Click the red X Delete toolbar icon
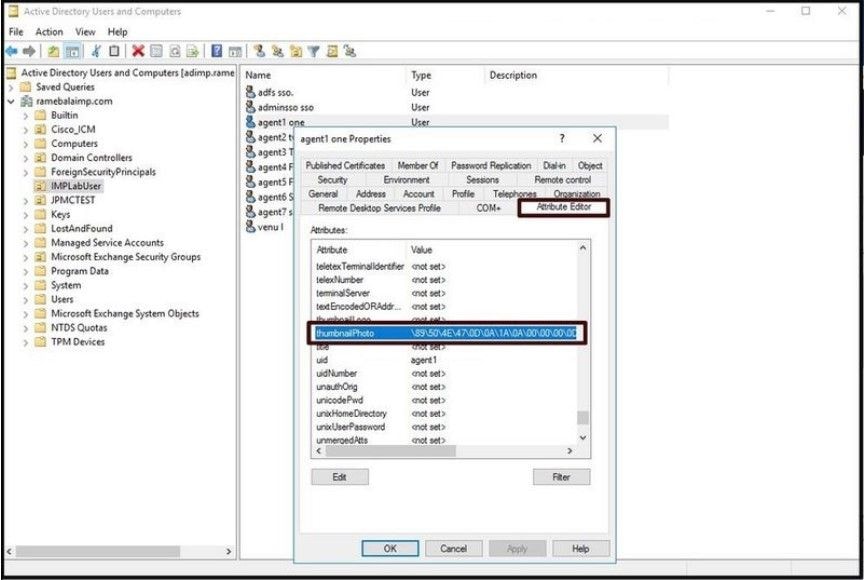 pyautogui.click(x=138, y=51)
